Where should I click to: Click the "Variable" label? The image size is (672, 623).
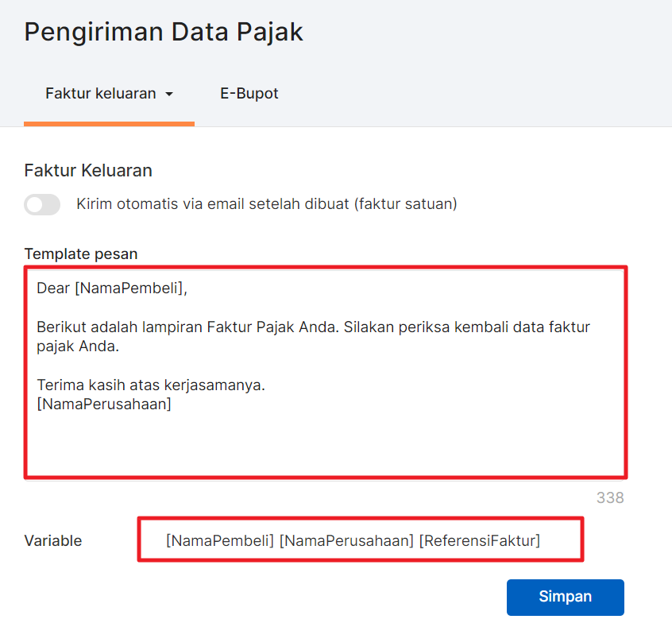53,540
